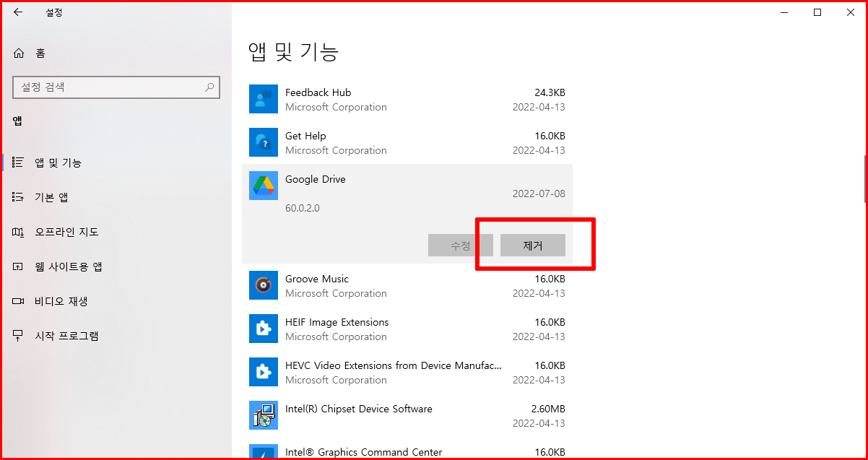Click the Google Drive app icon
The image size is (868, 460).
click(x=264, y=186)
